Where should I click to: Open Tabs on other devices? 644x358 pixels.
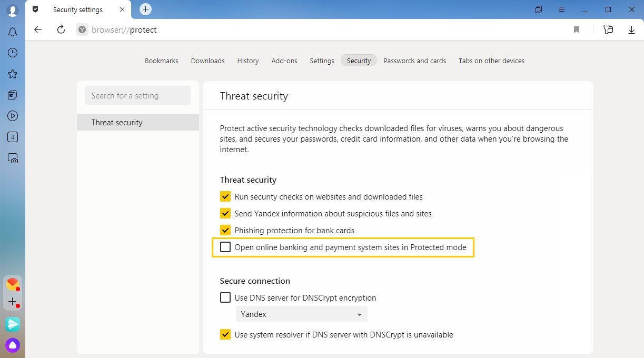coord(491,61)
